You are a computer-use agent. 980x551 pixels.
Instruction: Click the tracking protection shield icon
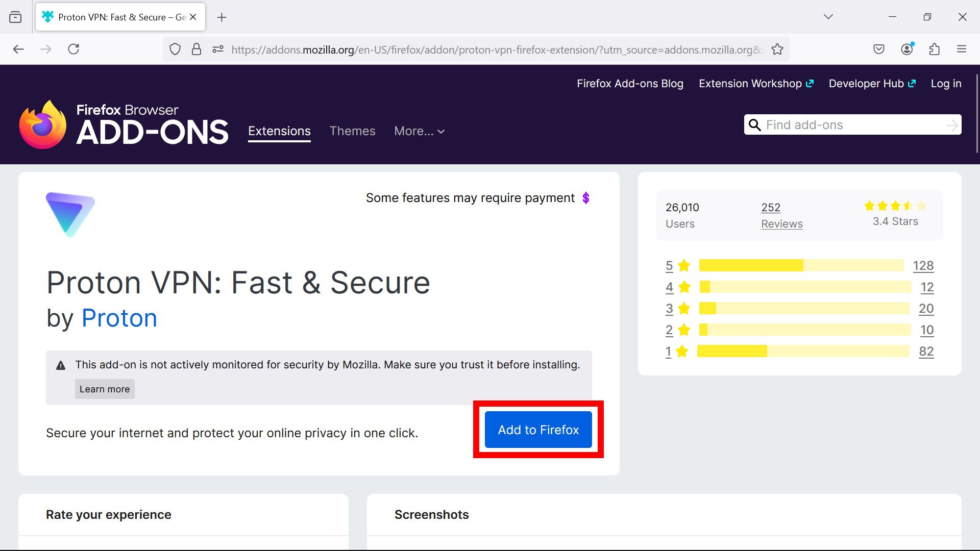175,49
